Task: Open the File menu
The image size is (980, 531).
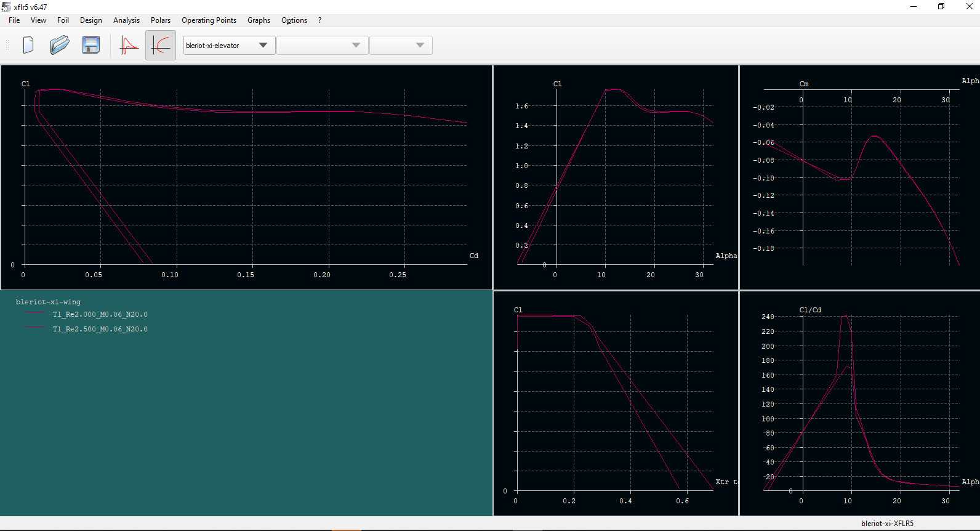Action: [x=14, y=20]
